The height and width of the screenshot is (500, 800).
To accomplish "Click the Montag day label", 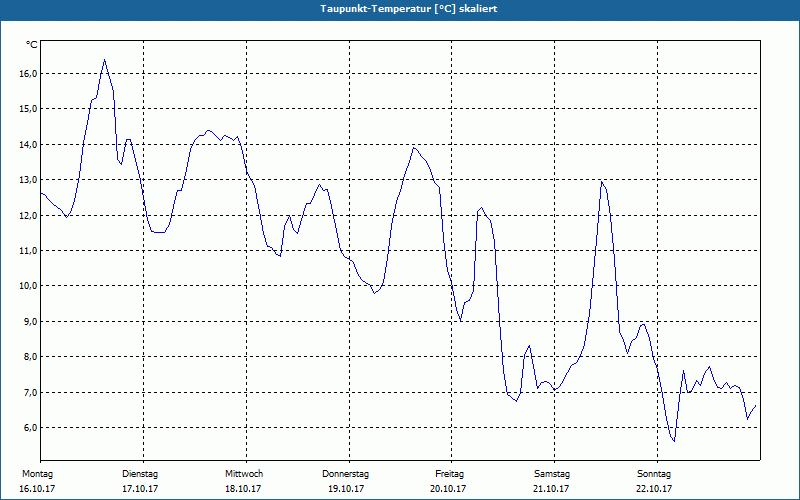I will pyautogui.click(x=37, y=474).
